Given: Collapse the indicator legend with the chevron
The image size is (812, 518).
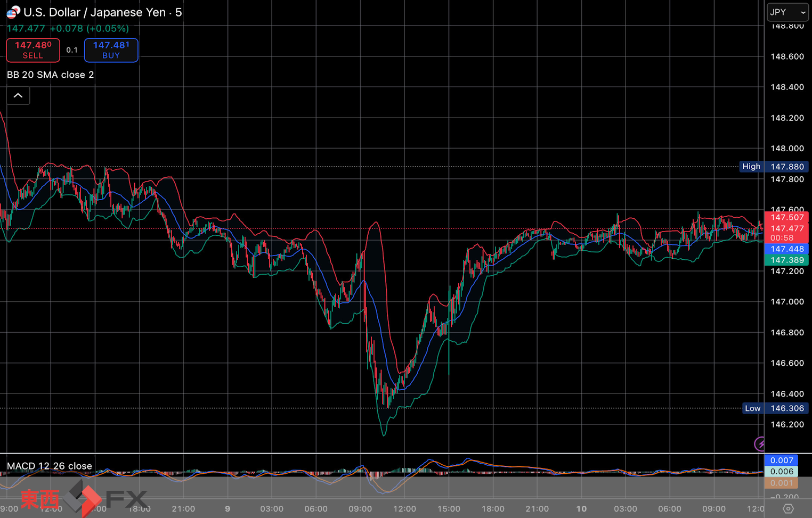Looking at the screenshot, I should (x=18, y=96).
